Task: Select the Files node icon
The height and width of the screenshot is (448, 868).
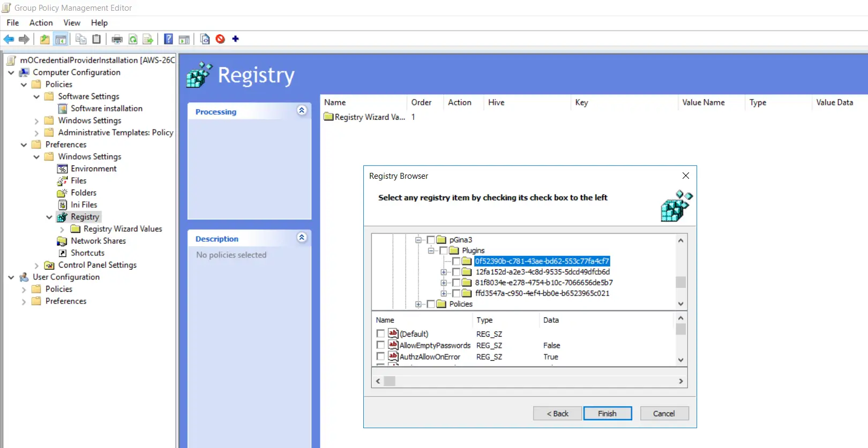Action: [63, 181]
